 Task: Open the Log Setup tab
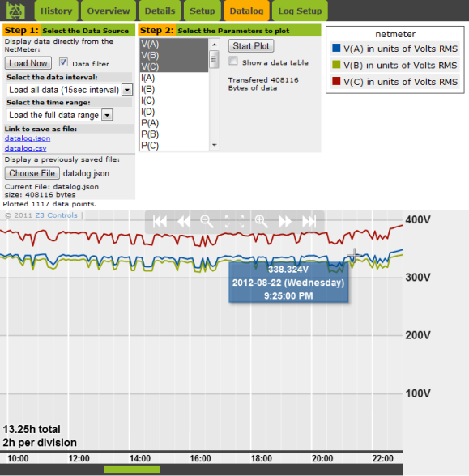300,11
